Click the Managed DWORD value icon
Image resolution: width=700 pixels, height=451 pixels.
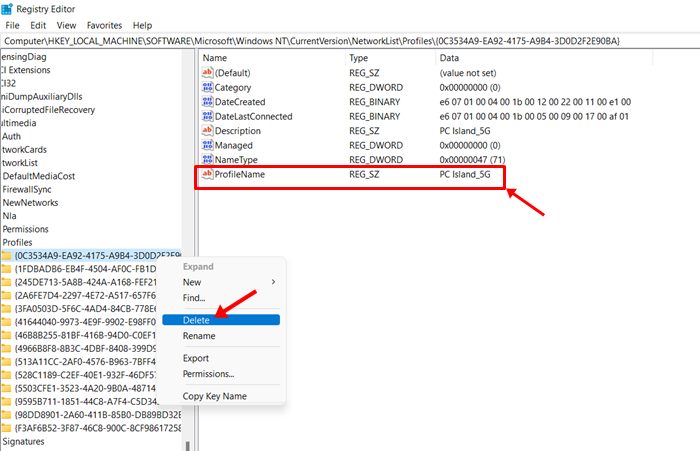click(x=208, y=145)
